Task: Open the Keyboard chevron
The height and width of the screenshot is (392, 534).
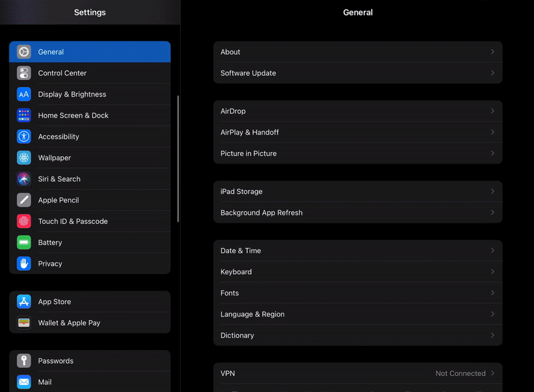Action: 493,271
